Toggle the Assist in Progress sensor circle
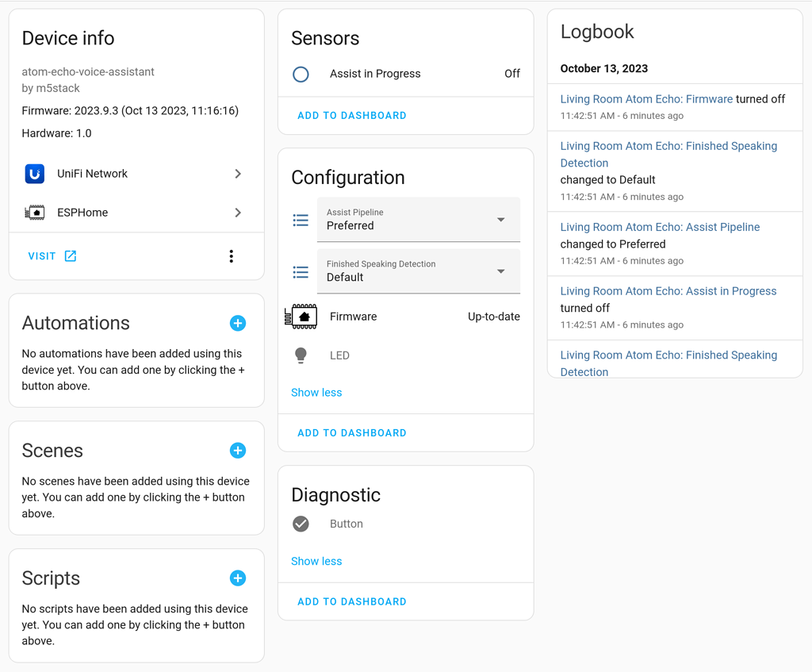 301,73
